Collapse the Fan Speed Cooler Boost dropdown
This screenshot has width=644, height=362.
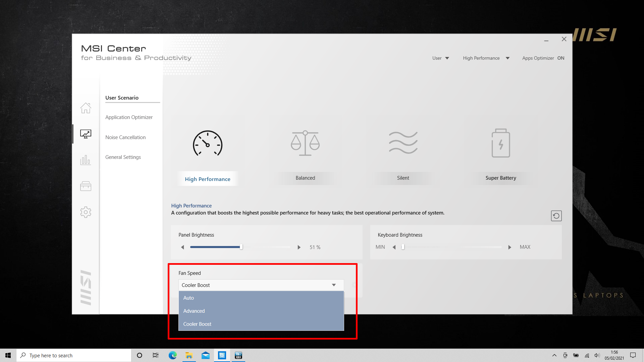pyautogui.click(x=333, y=285)
